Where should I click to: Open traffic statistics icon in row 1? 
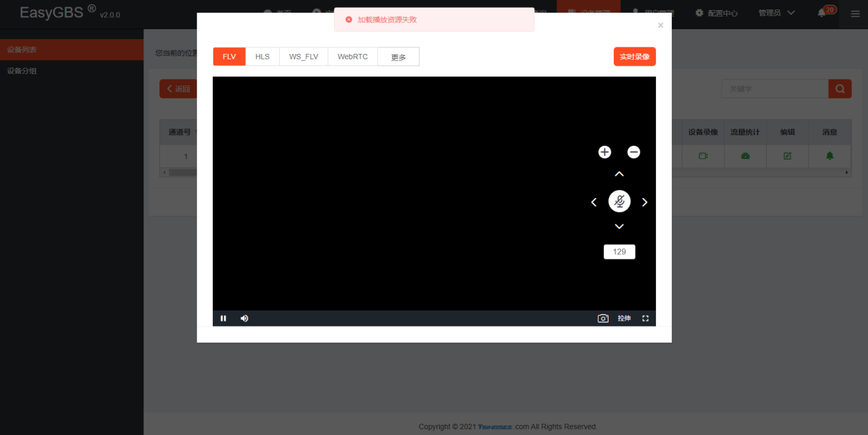(x=745, y=156)
